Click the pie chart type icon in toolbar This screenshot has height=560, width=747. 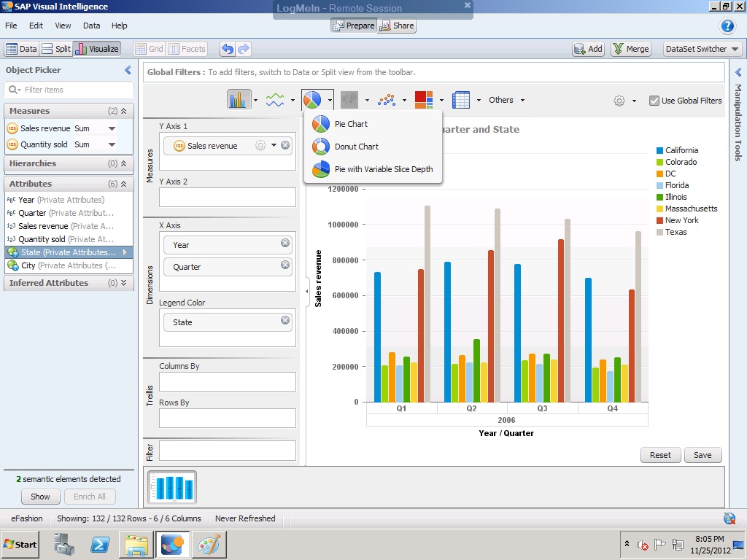tap(312, 100)
